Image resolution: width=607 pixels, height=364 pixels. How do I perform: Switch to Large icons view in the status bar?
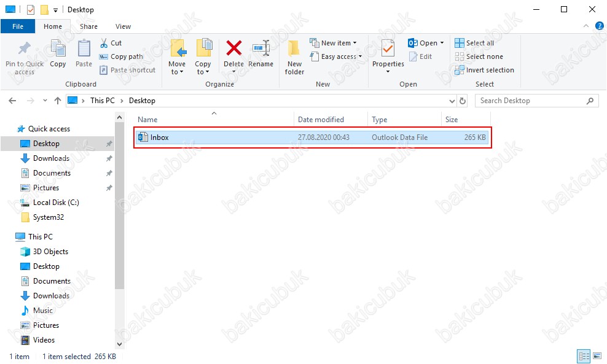coord(597,355)
